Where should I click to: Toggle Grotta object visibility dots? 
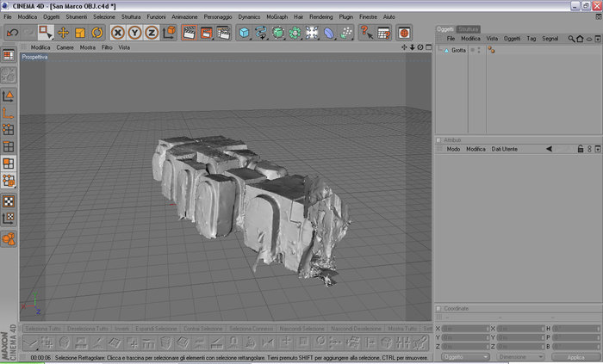479,50
